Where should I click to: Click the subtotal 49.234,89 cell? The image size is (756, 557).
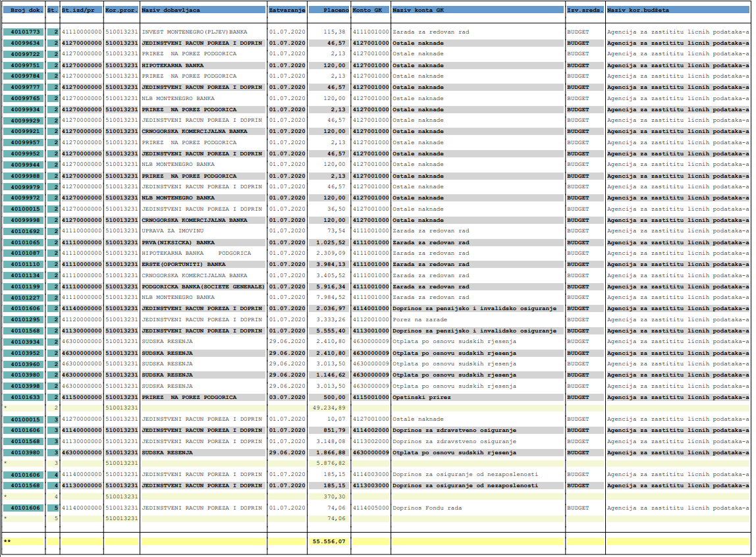tap(328, 408)
